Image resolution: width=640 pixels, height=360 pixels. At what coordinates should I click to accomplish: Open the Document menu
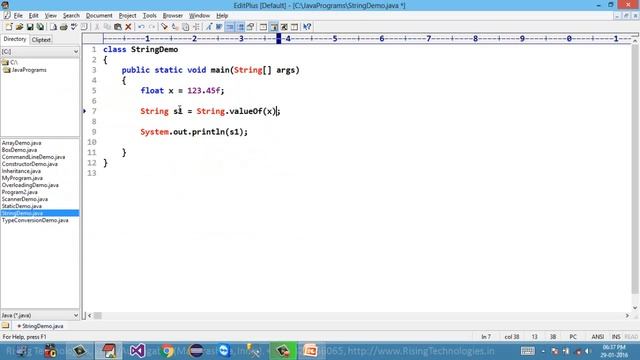99,16
